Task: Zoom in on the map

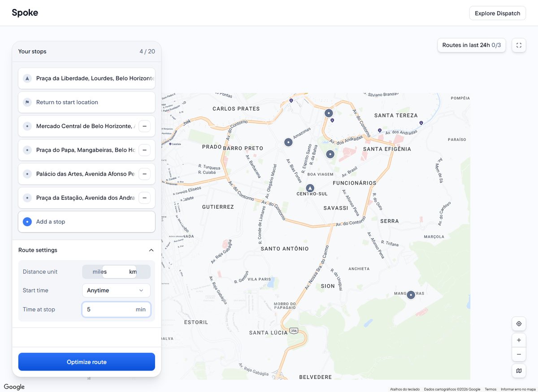Action: pyautogui.click(x=519, y=340)
